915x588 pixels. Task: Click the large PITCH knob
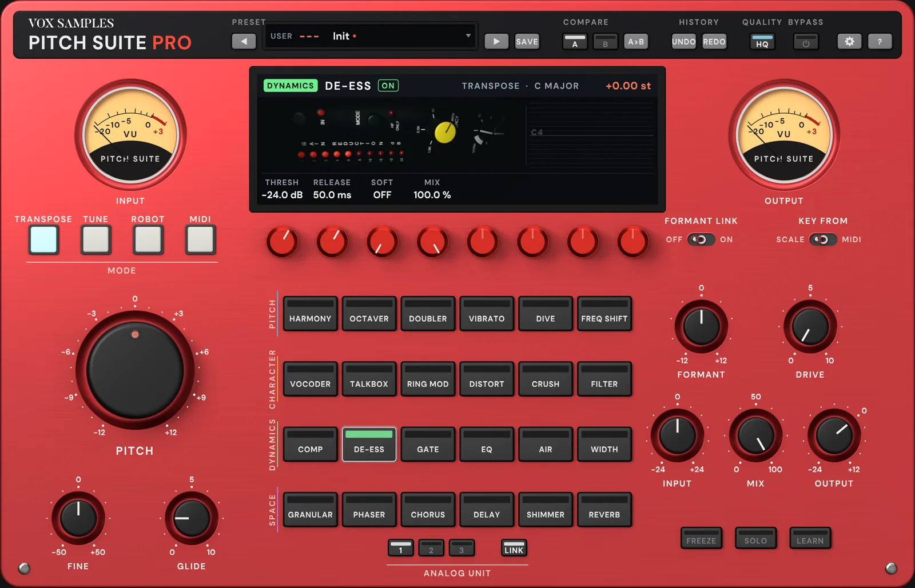(135, 370)
